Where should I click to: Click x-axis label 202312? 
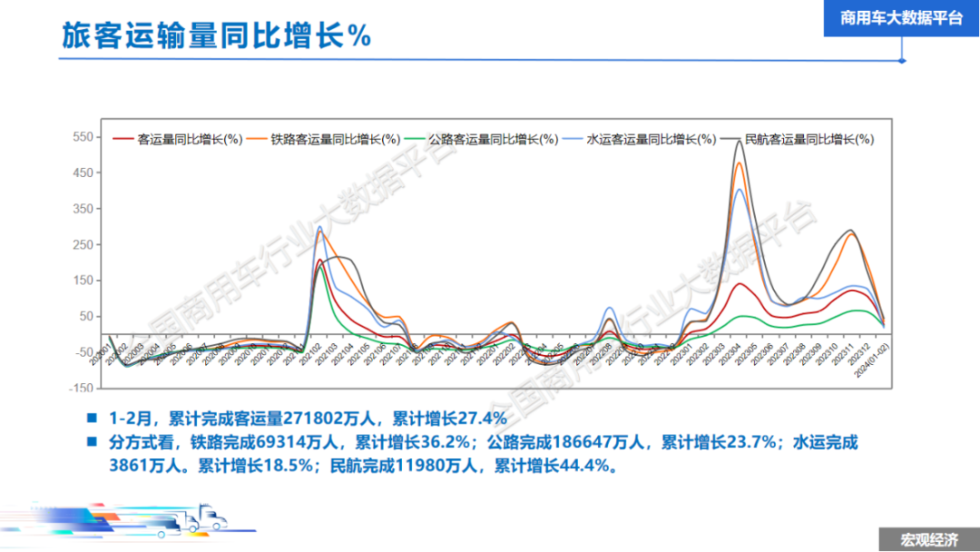pos(860,354)
